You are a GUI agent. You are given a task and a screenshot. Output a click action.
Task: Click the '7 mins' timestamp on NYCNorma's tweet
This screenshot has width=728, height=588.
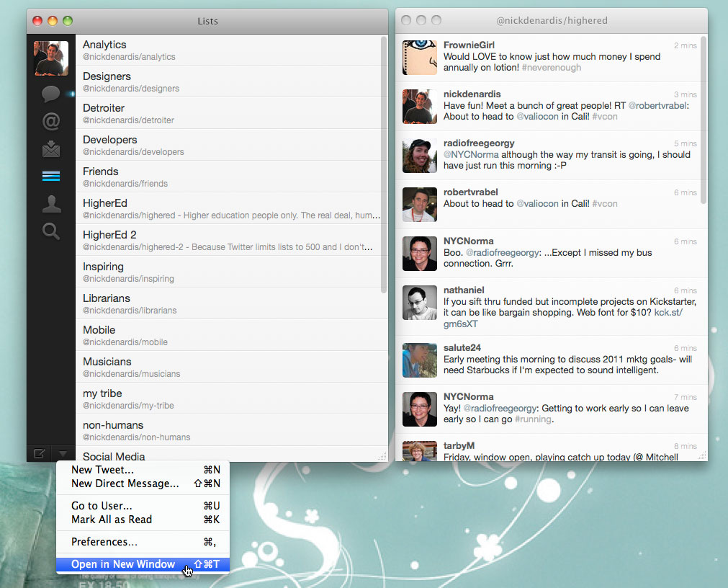pyautogui.click(x=686, y=397)
